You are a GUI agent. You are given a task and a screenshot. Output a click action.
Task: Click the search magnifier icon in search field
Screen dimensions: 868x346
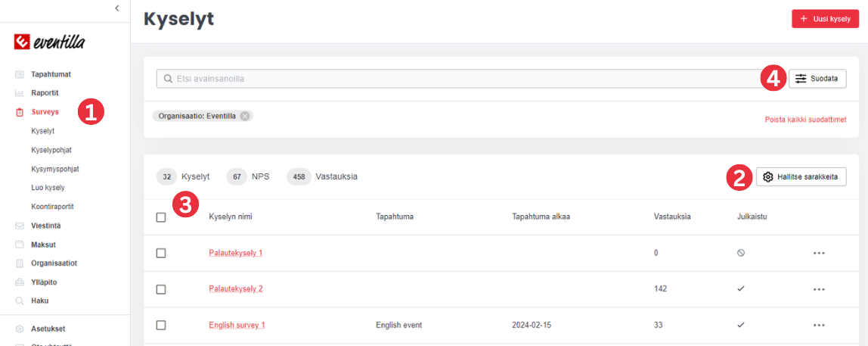169,79
